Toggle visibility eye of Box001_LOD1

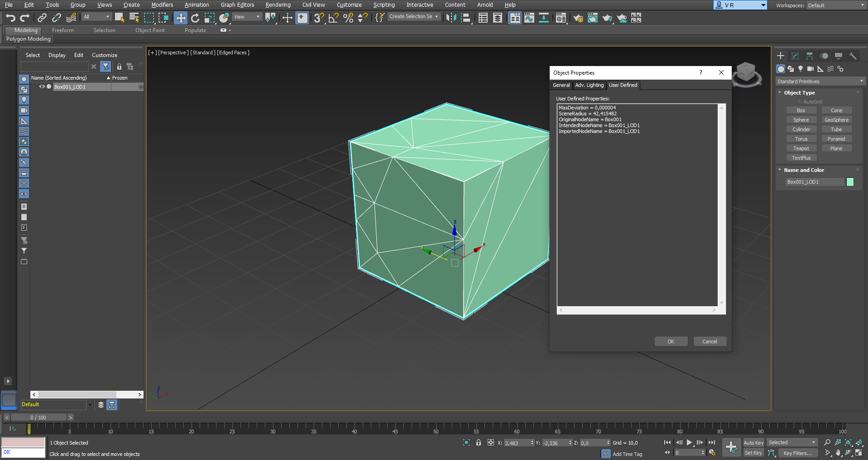click(42, 87)
